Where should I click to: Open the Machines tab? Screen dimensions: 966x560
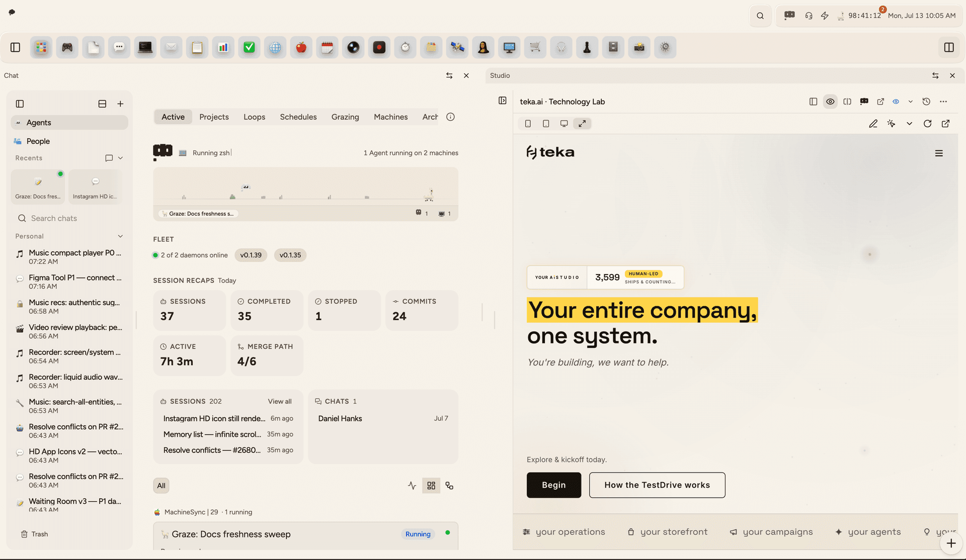pyautogui.click(x=390, y=117)
